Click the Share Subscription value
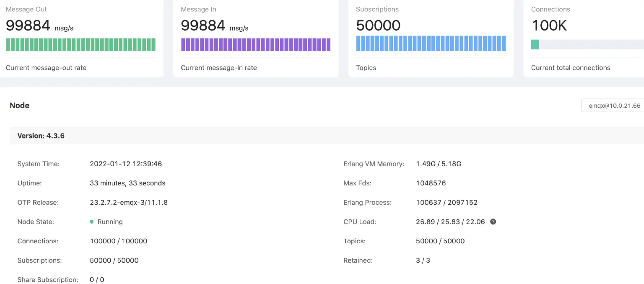 click(x=96, y=279)
